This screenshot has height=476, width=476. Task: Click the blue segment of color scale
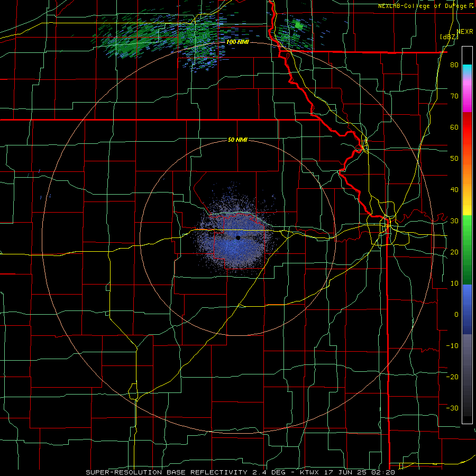(x=467, y=309)
